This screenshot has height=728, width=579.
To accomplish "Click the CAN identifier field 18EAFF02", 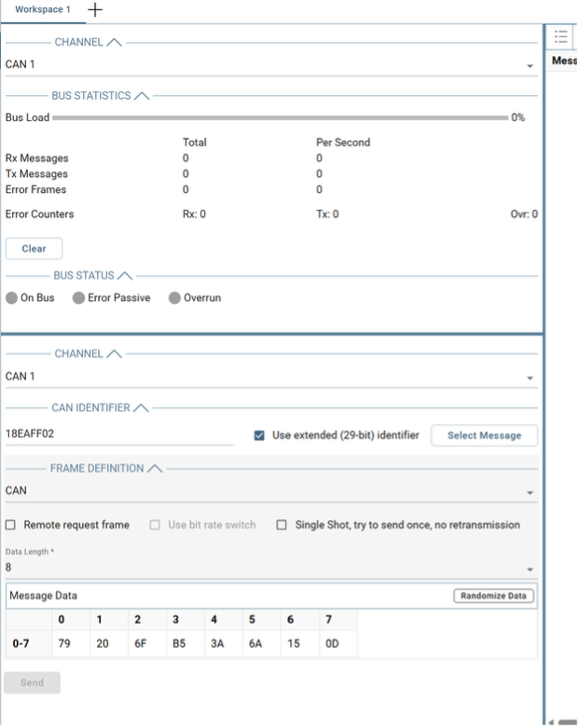I will pyautogui.click(x=118, y=433).
